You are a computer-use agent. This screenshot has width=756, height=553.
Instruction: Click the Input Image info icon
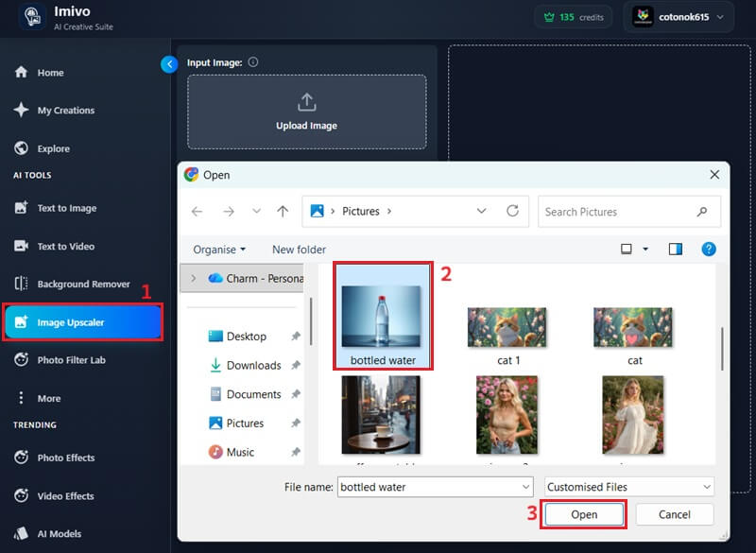pos(253,62)
